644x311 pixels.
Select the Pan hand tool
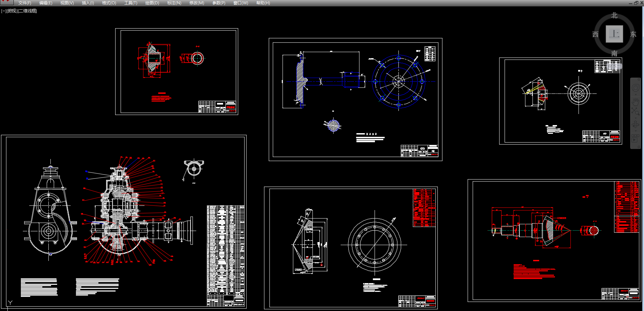[x=635, y=101]
